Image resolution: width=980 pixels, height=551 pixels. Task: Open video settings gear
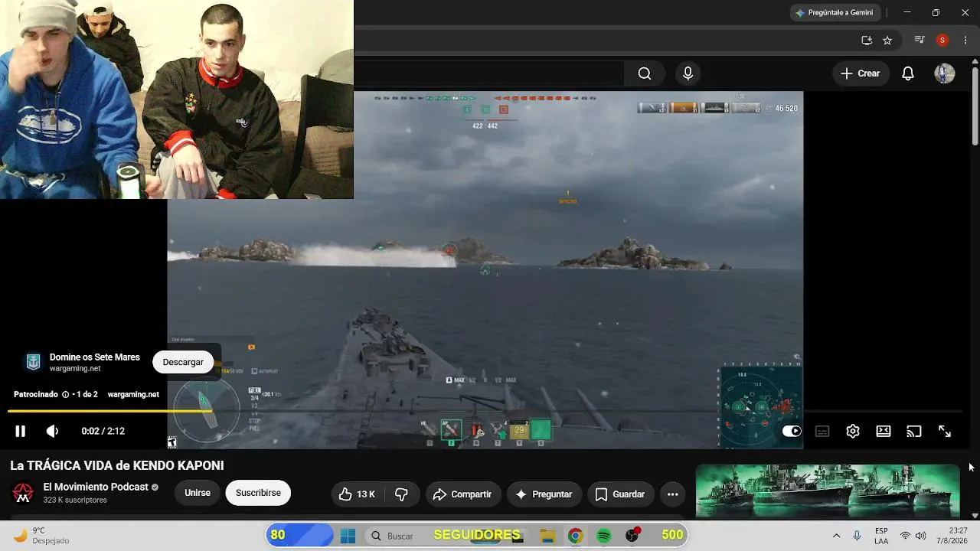tap(853, 431)
